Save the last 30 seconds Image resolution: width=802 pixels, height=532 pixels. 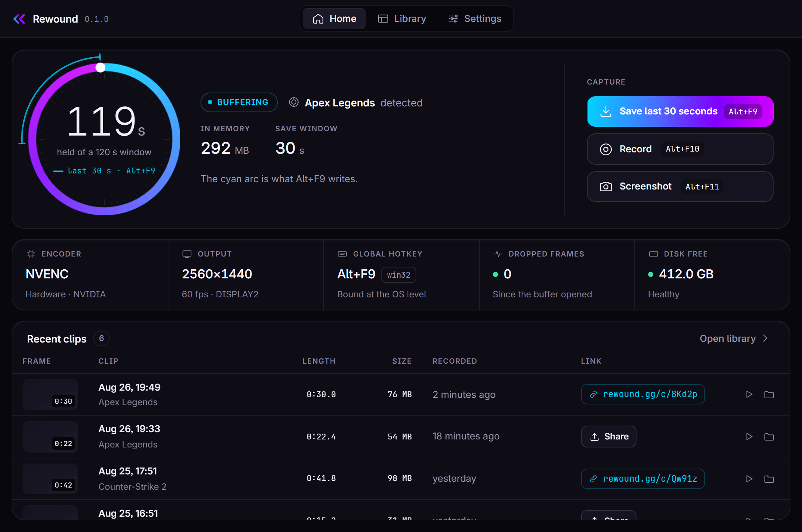point(680,112)
